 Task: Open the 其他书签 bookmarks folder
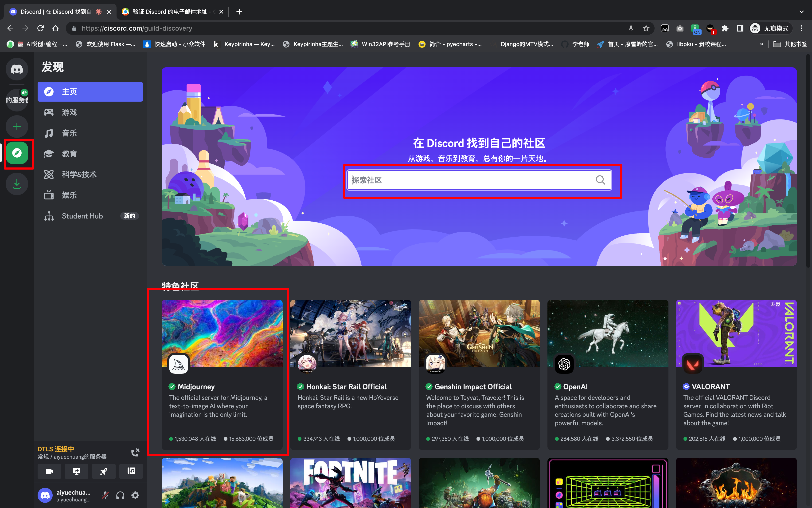[x=790, y=44]
